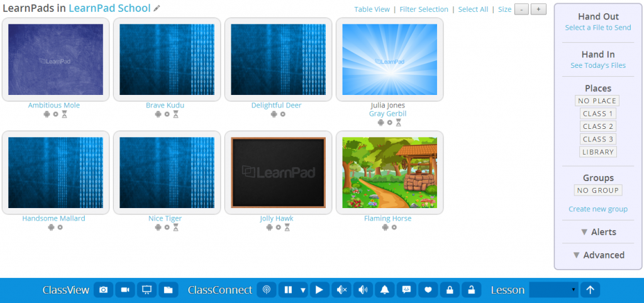Click the hourglass icon under Nice Tiger

pos(175,227)
